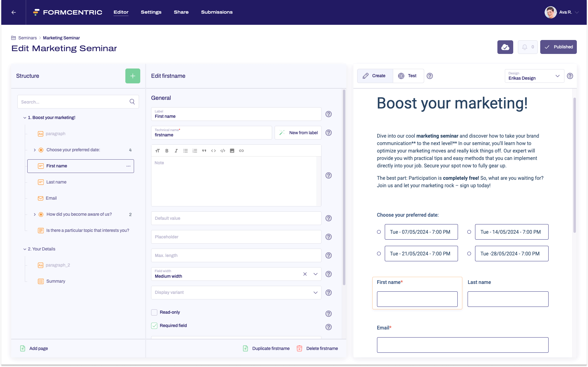This screenshot has width=588, height=367.
Task: Switch to the Test tab in preview
Action: coord(408,76)
